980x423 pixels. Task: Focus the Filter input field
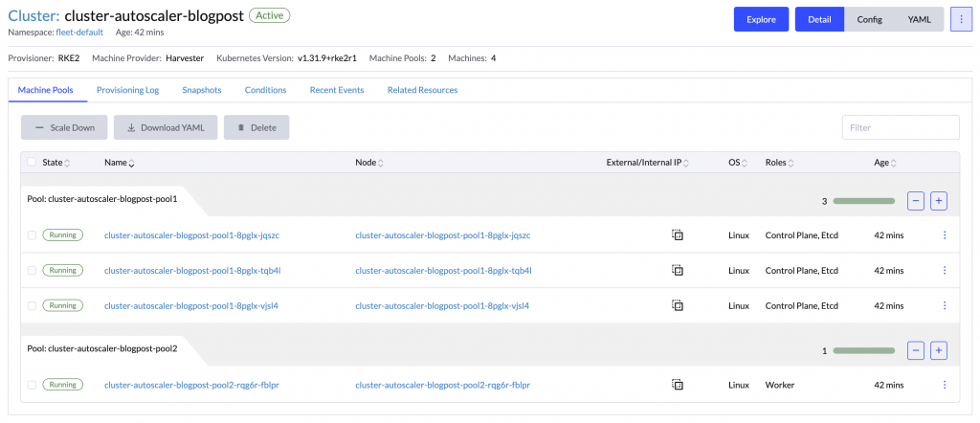point(900,127)
